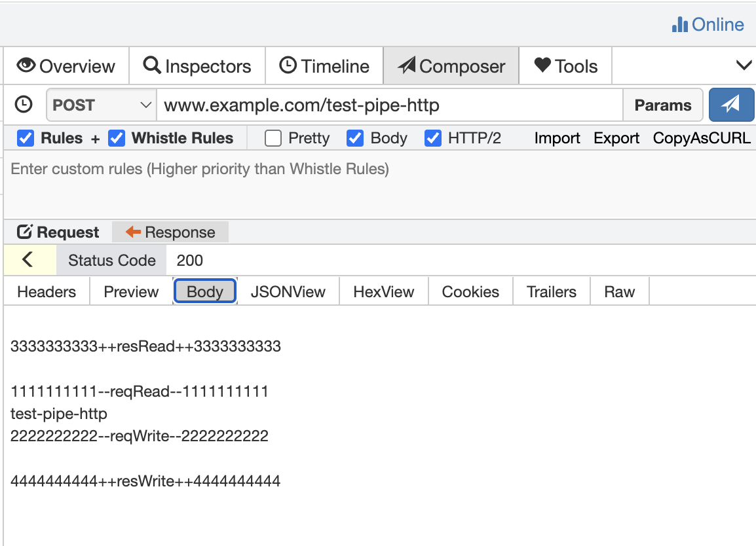Open the history clock icon beside POST

(24, 105)
